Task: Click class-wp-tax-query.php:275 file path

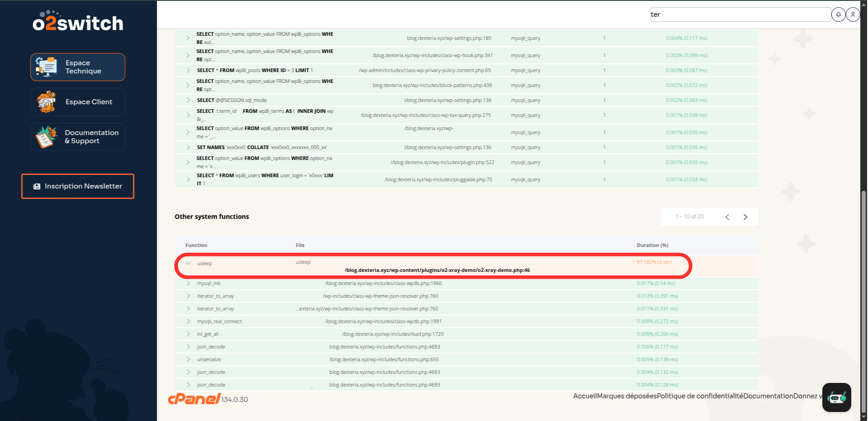Action: click(426, 115)
